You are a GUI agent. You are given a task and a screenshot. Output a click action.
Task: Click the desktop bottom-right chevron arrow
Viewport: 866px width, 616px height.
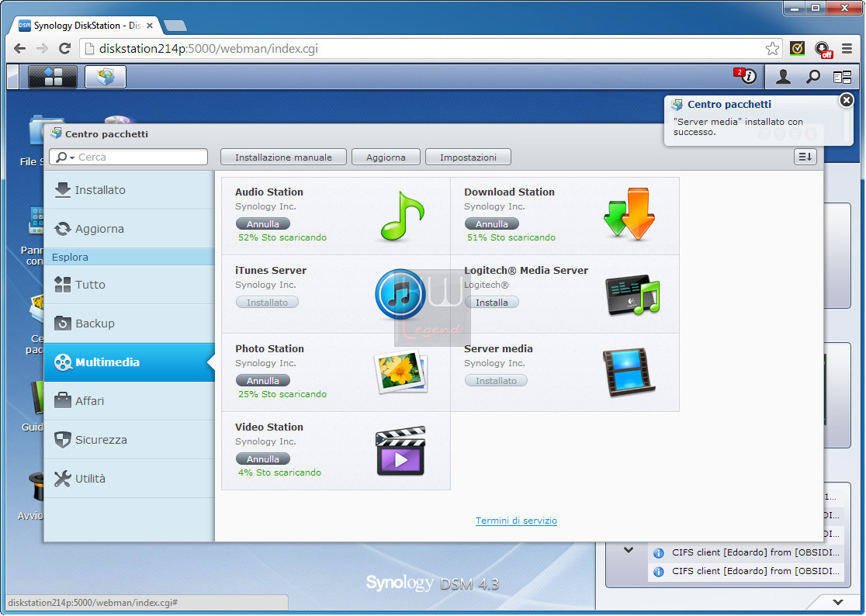(x=838, y=602)
